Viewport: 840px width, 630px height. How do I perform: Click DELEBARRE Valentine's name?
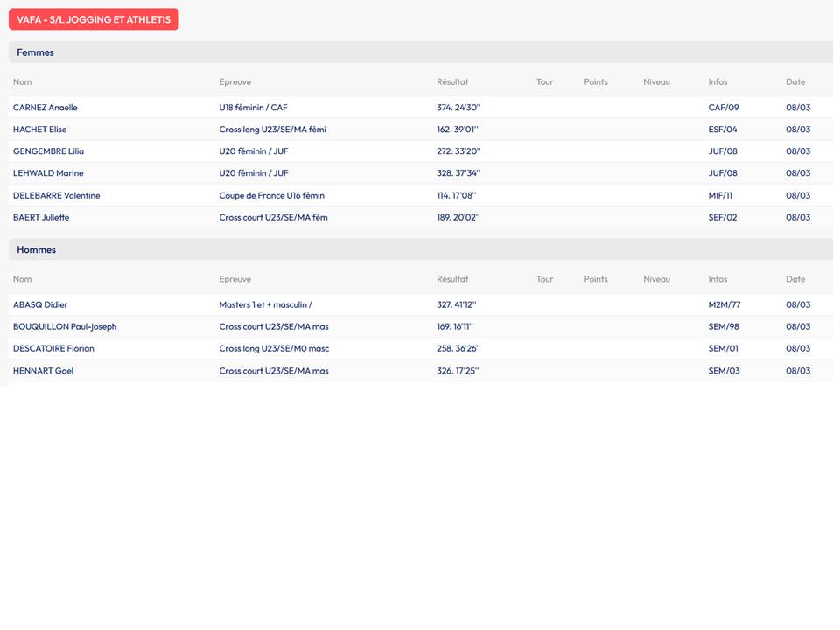pyautogui.click(x=56, y=195)
